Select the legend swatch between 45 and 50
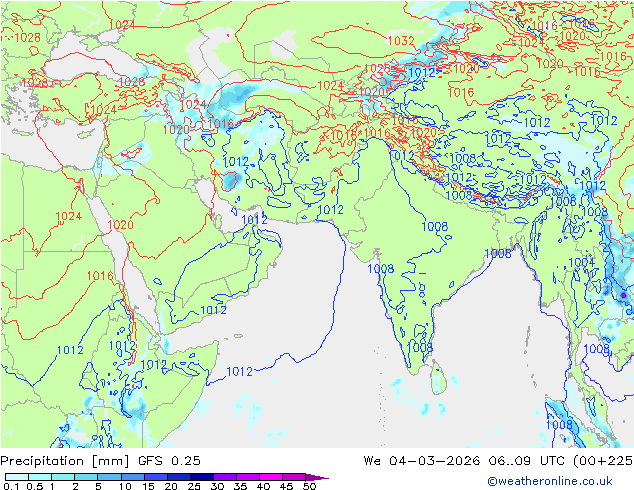The height and width of the screenshot is (490, 634). pos(294,477)
